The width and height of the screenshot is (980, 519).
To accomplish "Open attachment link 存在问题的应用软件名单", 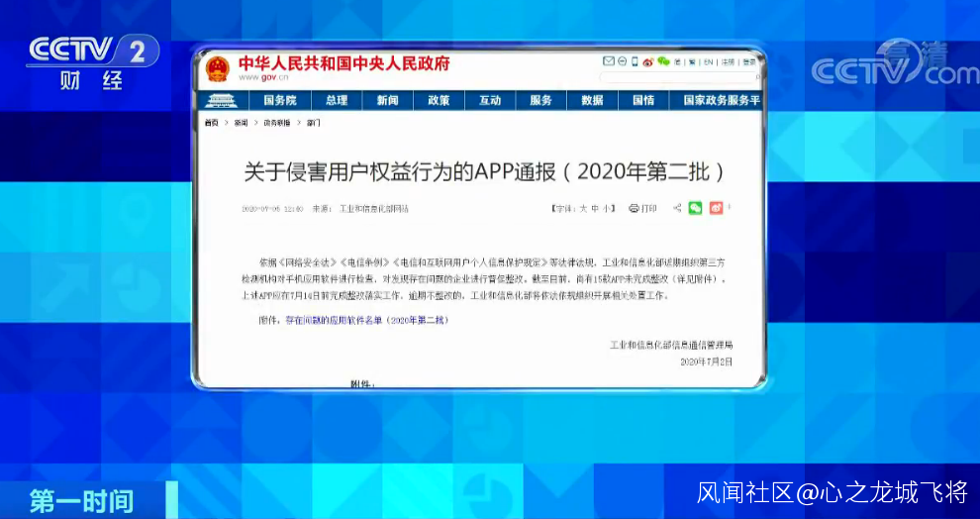I will [x=367, y=320].
